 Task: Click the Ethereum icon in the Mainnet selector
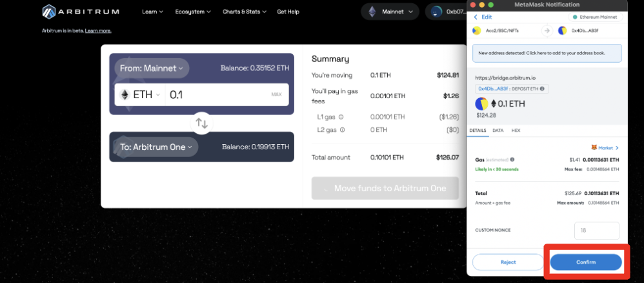[x=372, y=12]
